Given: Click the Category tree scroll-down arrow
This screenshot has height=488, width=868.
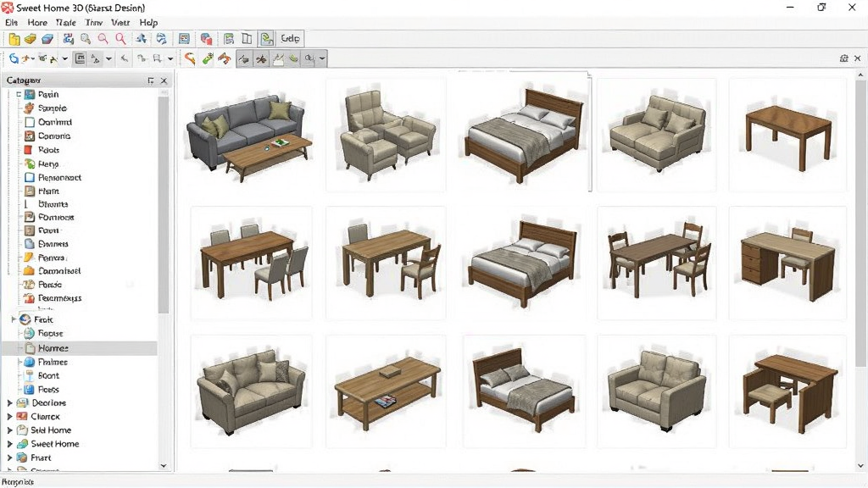Looking at the screenshot, I should click(x=164, y=466).
